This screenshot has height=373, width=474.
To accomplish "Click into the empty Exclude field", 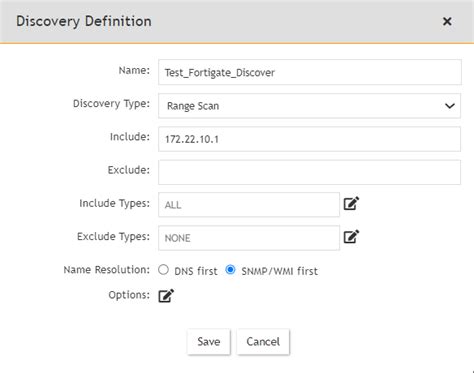I will tap(310, 172).
